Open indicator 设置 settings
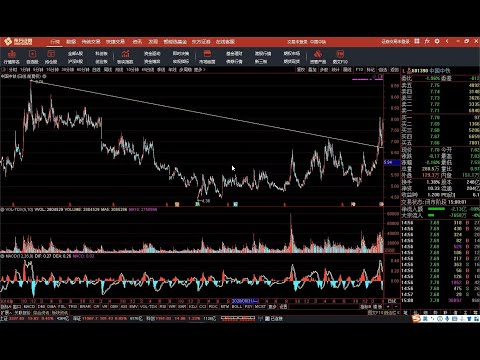 pyautogui.click(x=283, y=306)
